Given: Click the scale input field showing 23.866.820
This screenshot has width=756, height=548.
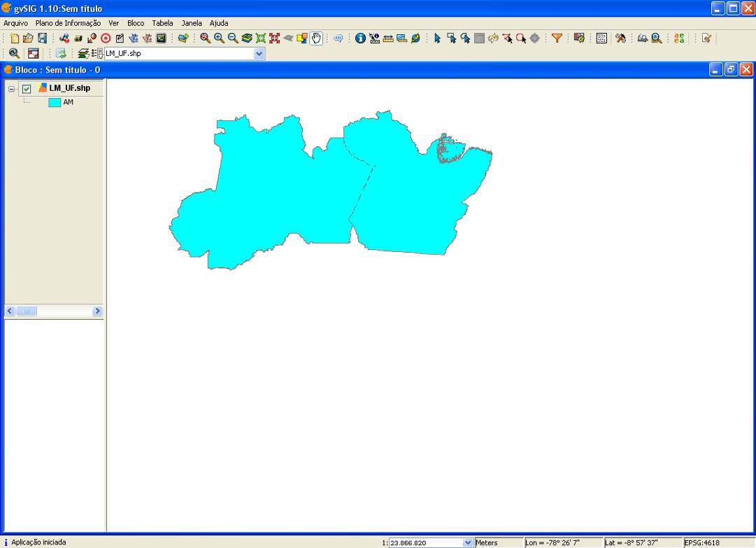Looking at the screenshot, I should click(426, 542).
